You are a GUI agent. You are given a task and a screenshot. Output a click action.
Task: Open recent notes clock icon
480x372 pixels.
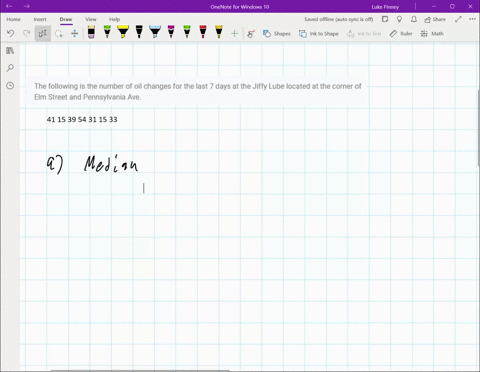(x=10, y=86)
